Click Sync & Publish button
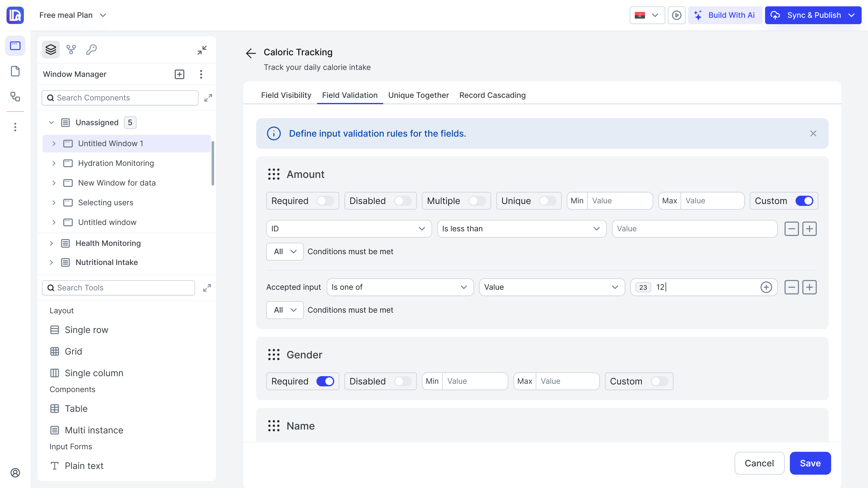 (x=813, y=15)
